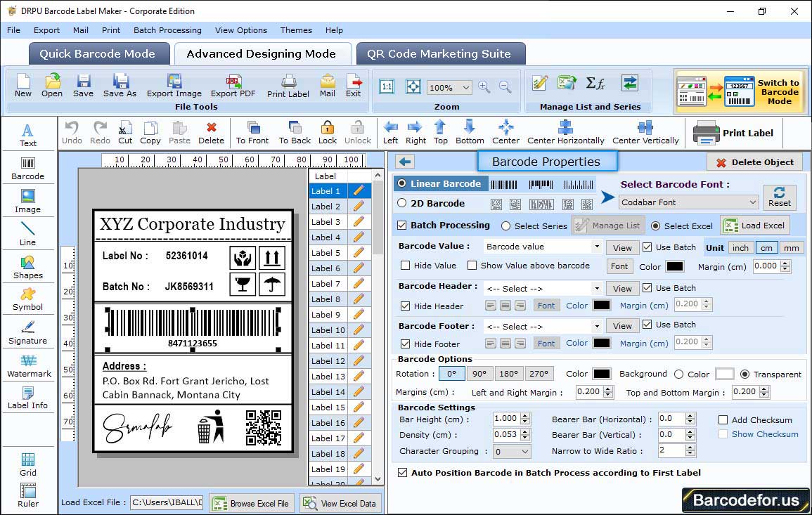Image resolution: width=812 pixels, height=515 pixels.
Task: Click Save As icon
Action: coord(120,86)
